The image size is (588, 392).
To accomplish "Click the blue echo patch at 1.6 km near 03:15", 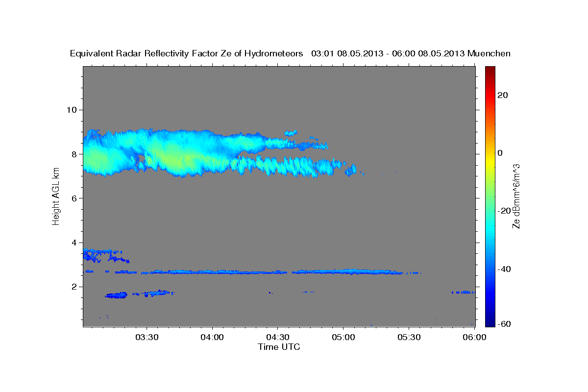I will [116, 295].
